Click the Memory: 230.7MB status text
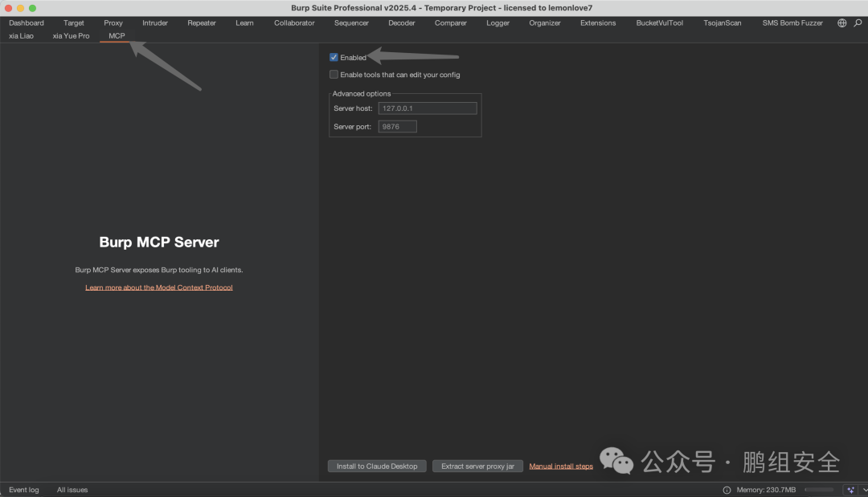The width and height of the screenshot is (868, 497). pyautogui.click(x=766, y=490)
